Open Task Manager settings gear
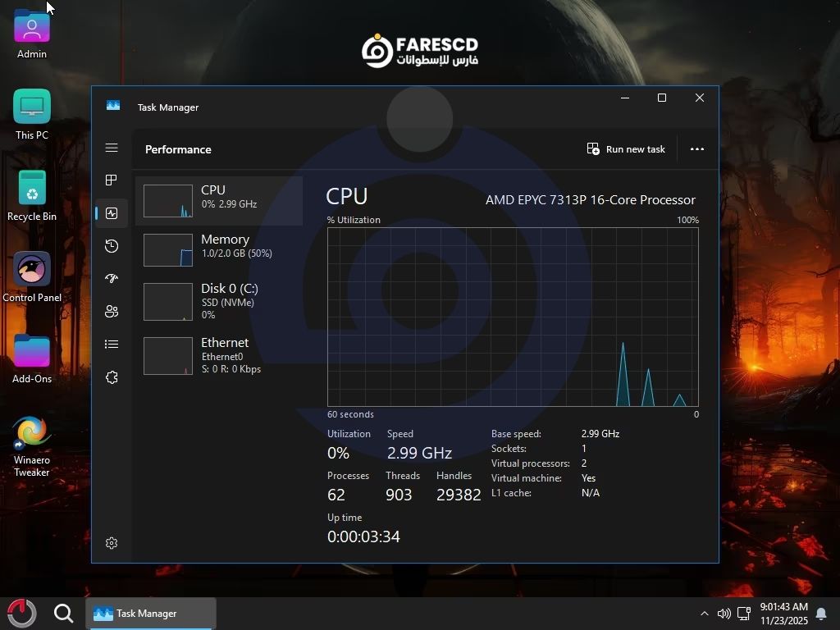This screenshot has height=630, width=840. pos(112,543)
